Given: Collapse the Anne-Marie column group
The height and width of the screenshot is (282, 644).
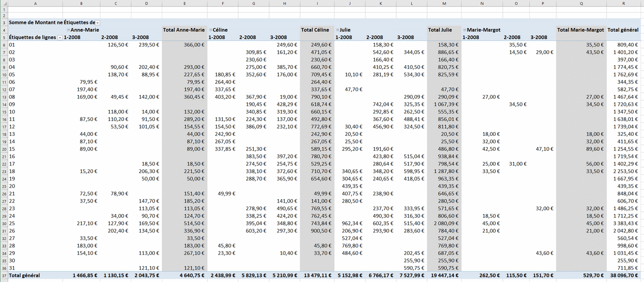Looking at the screenshot, I should pyautogui.click(x=68, y=30).
